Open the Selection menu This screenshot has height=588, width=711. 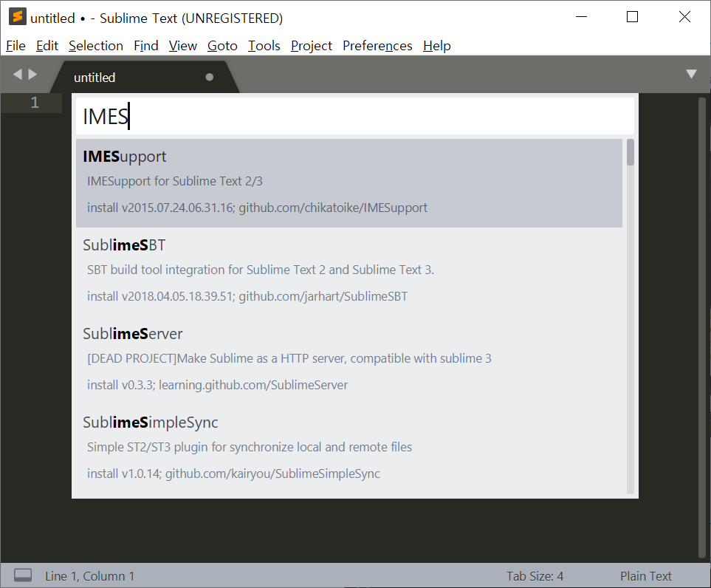[x=96, y=46]
